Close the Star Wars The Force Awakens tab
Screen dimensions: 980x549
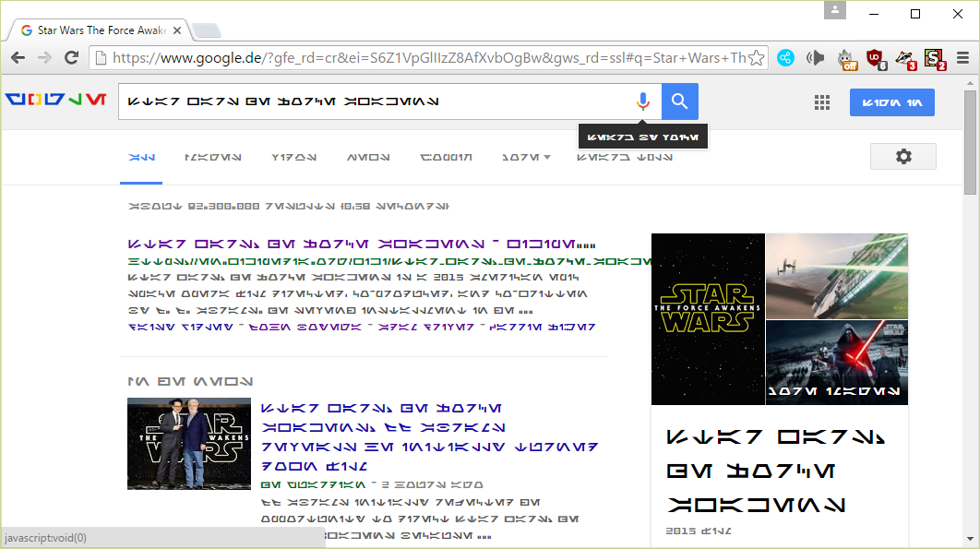pos(177,30)
